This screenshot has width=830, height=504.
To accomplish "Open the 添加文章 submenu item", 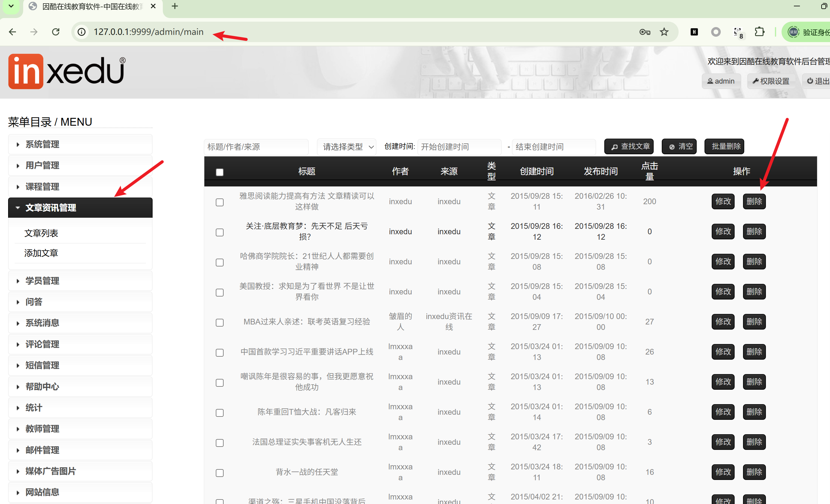I will (x=41, y=253).
